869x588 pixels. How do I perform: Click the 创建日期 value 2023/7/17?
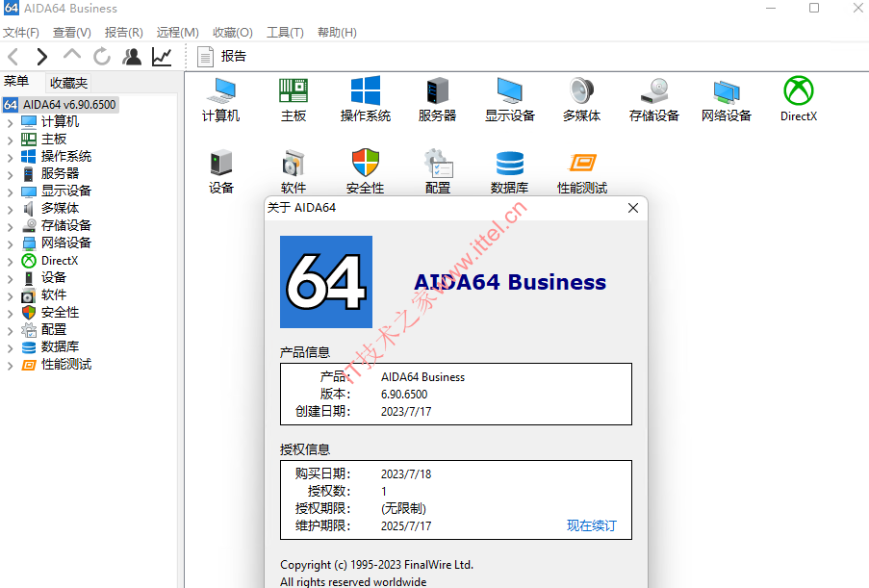406,412
